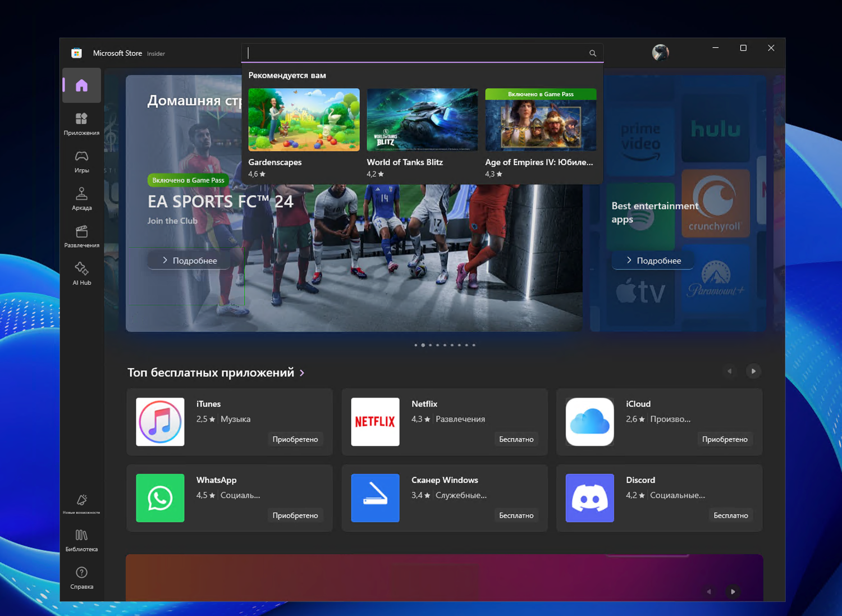This screenshot has height=616, width=842.
Task: Open the Топ бесплатных приложений section link
Action: [x=210, y=373]
